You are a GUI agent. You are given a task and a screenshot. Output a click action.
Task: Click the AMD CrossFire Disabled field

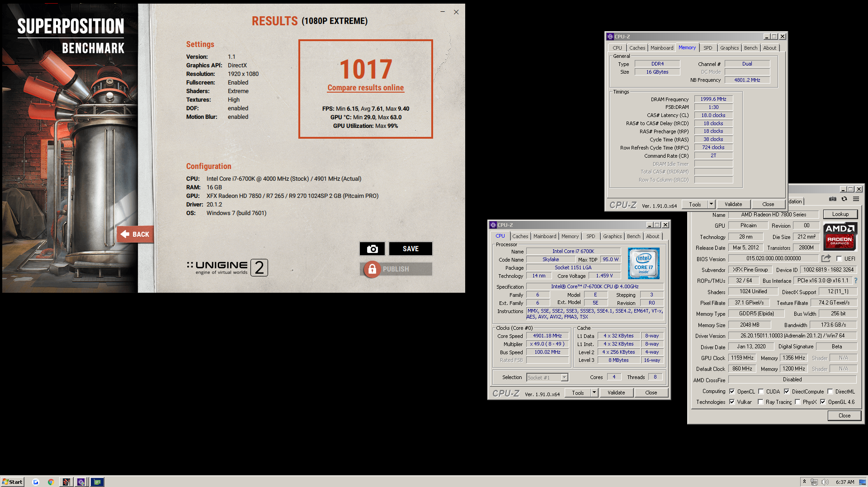[792, 379]
